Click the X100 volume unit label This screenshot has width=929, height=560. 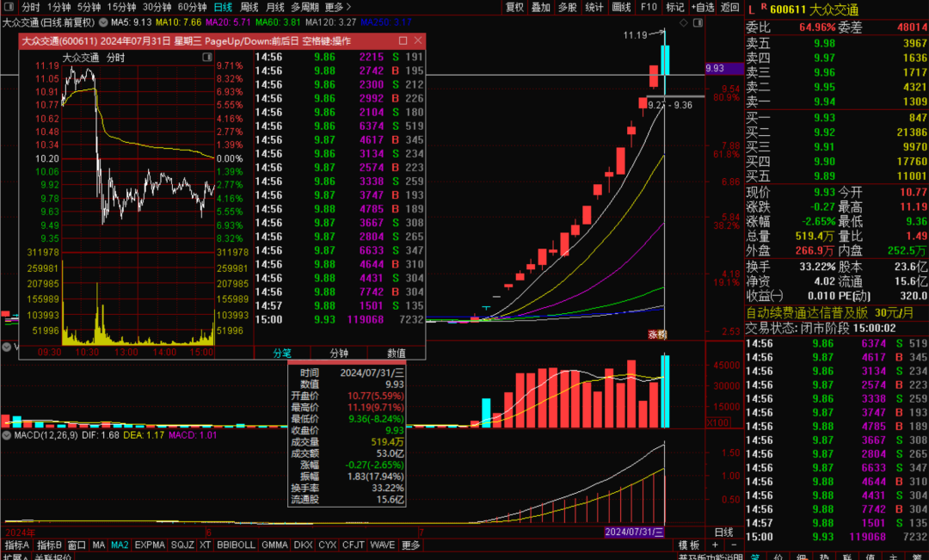(x=718, y=422)
